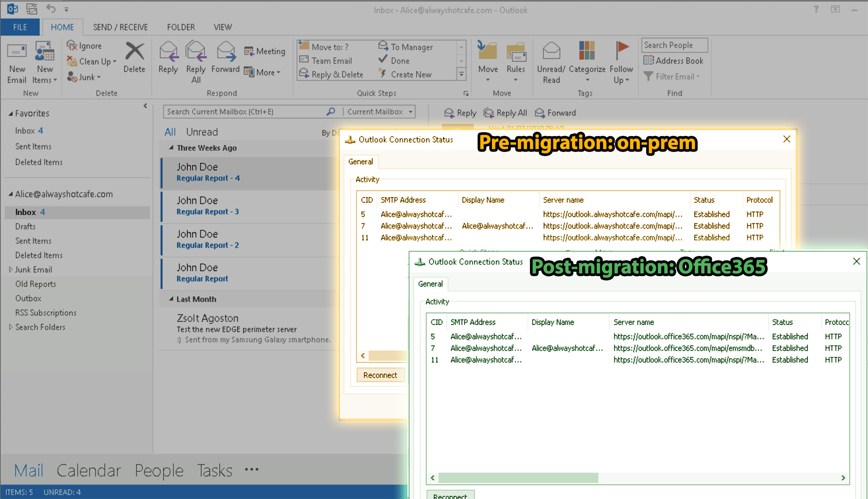The width and height of the screenshot is (868, 499).
Task: Open the FILE menu
Action: [20, 27]
